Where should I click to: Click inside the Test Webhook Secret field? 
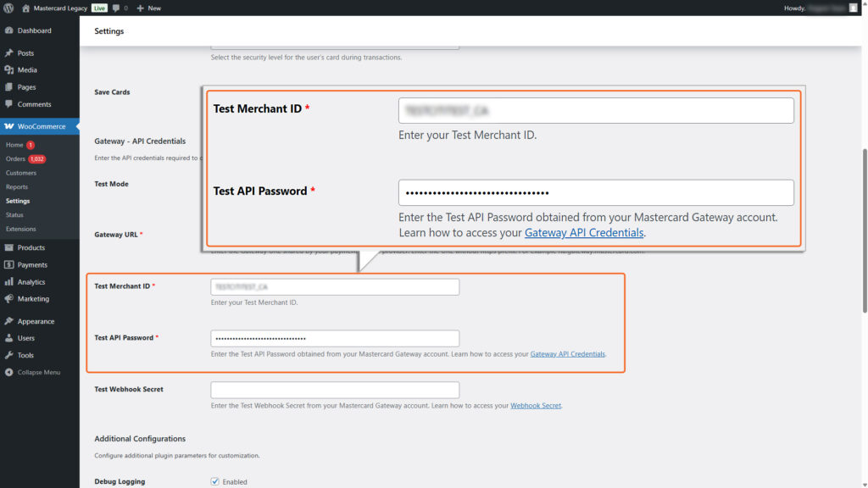[x=334, y=389]
